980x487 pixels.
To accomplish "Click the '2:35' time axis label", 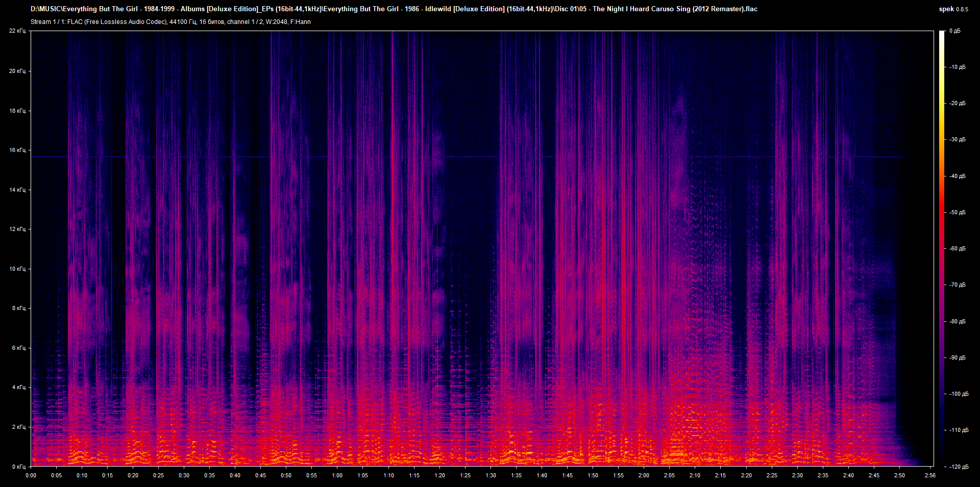I will click(x=823, y=475).
